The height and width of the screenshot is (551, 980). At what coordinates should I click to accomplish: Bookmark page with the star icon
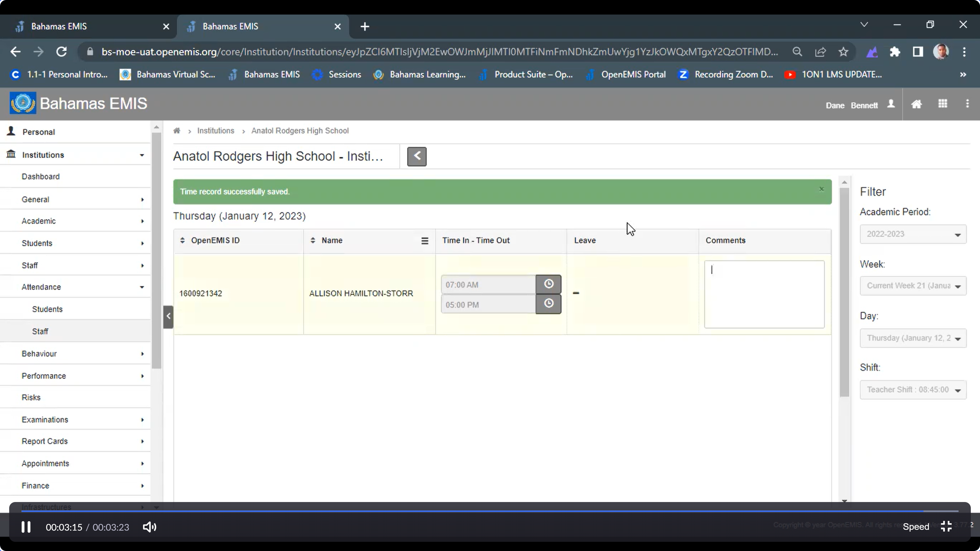843,52
